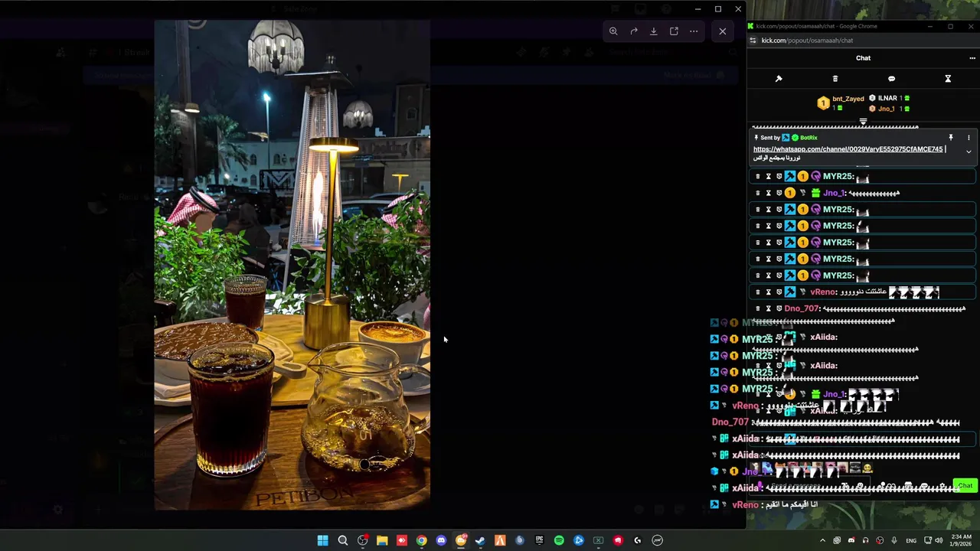Open Steam from the taskbar

[480, 540]
